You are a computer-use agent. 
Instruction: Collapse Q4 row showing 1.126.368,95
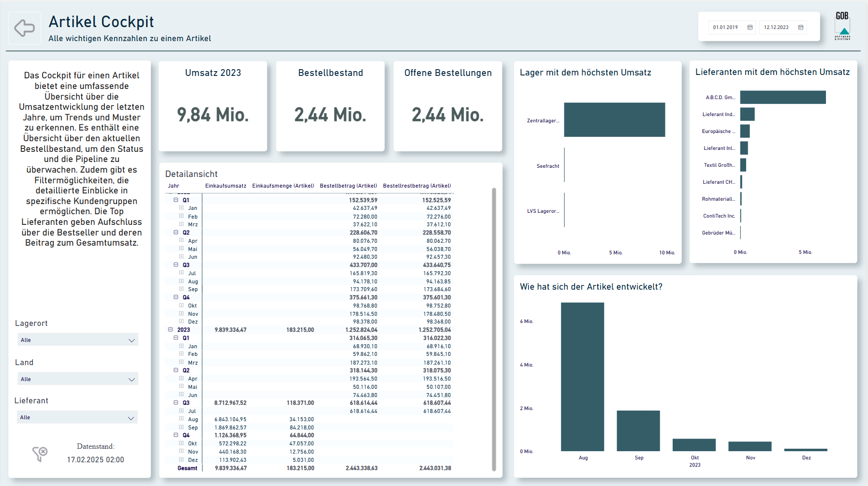tap(176, 435)
